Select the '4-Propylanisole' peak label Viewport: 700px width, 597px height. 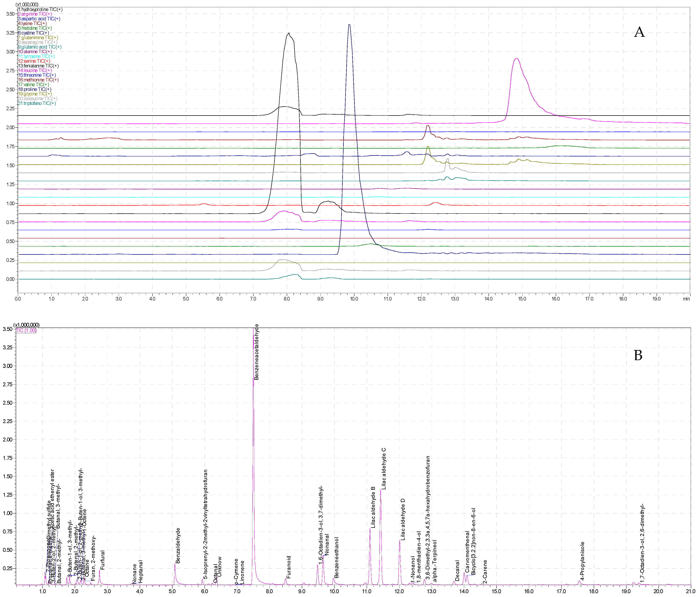tap(583, 561)
